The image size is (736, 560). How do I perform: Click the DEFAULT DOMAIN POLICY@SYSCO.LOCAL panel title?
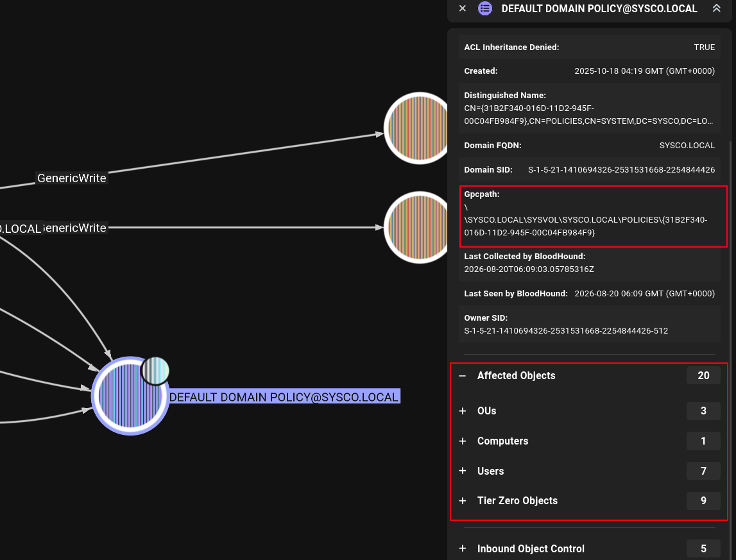[599, 8]
